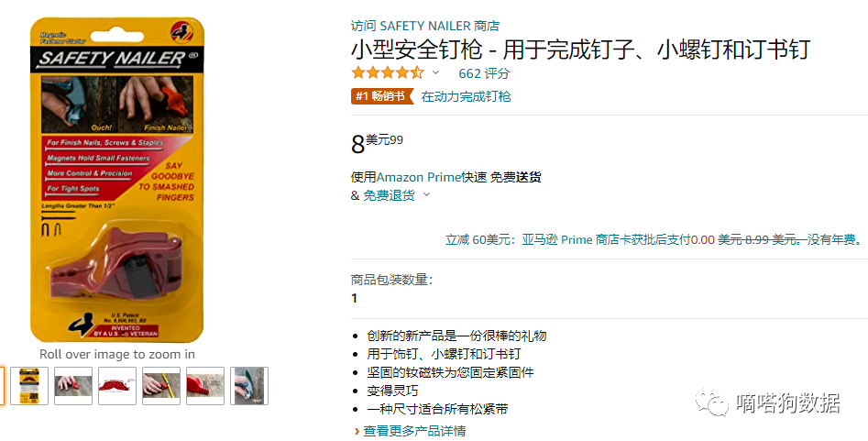Click the 免费退货 free returns link
The height and width of the screenshot is (441, 868).
pyautogui.click(x=389, y=195)
